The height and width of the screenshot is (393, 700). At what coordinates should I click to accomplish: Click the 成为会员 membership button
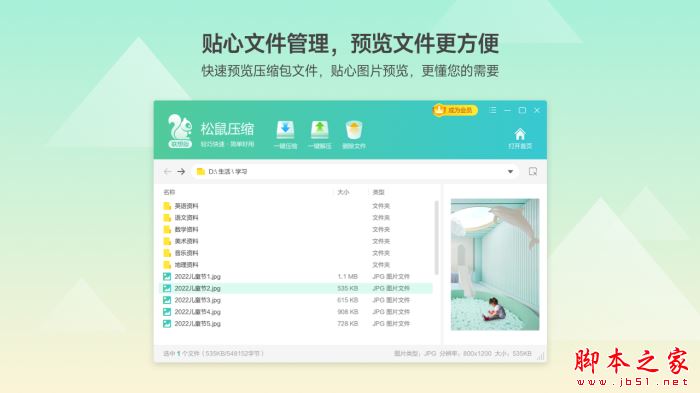click(455, 110)
